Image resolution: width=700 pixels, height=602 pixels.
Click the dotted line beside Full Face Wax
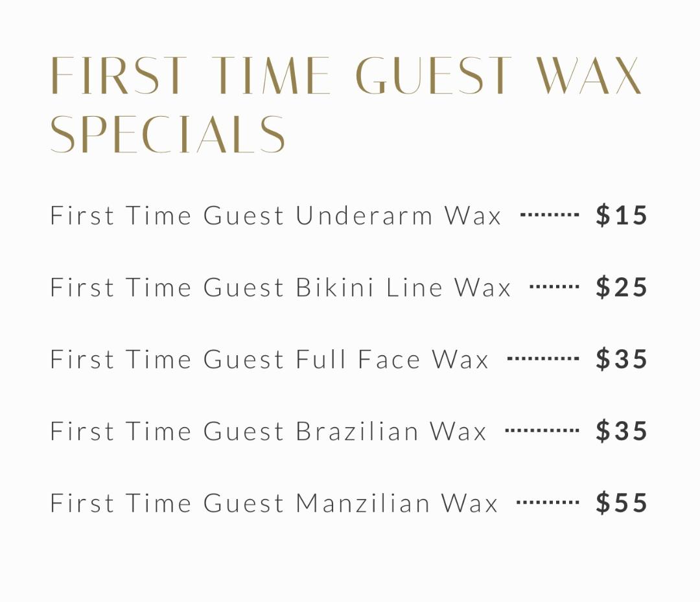543,358
